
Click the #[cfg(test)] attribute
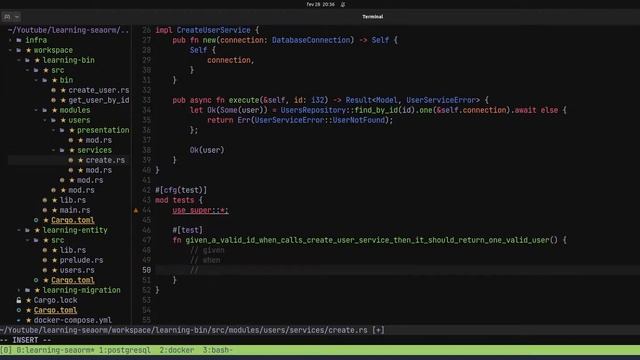coord(181,190)
